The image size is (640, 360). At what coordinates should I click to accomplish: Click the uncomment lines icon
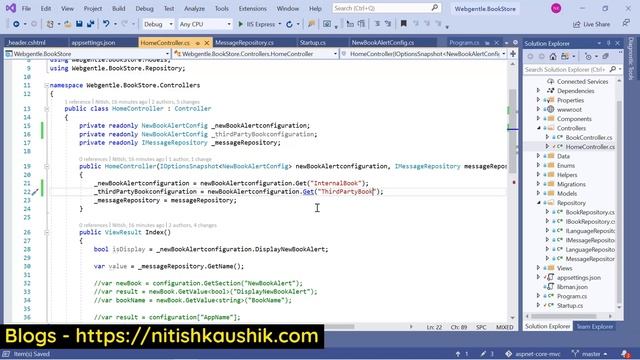387,24
